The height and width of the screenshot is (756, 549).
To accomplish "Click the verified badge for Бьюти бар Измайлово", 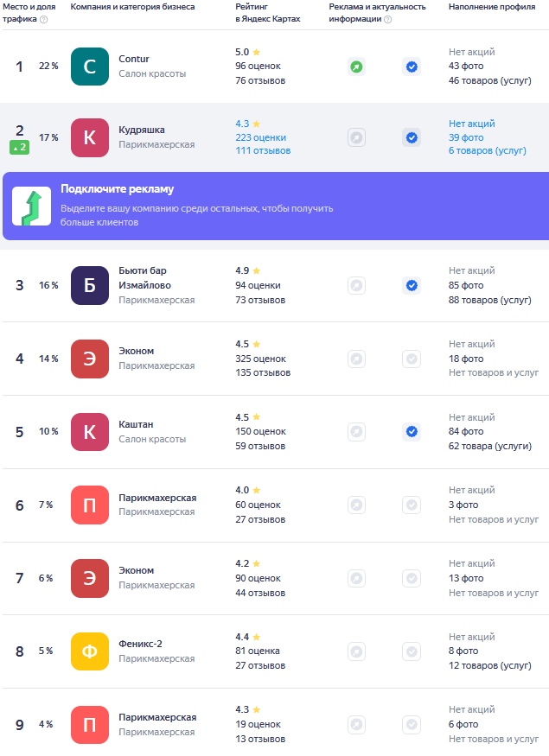I will pyautogui.click(x=412, y=285).
